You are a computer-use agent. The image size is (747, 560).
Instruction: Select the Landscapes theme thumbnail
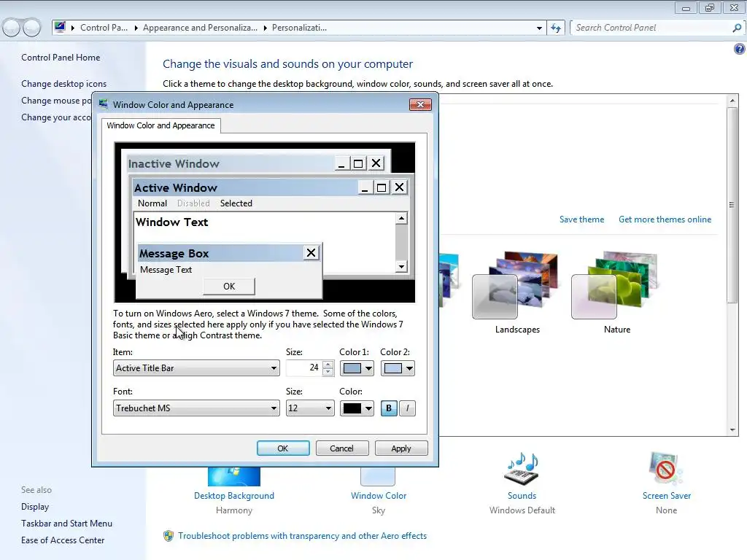click(x=516, y=285)
